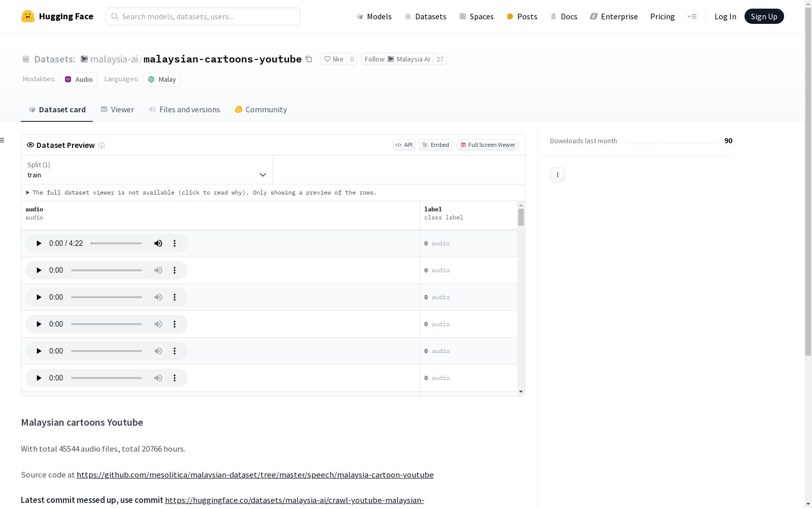
Task: Play the sixth audio row
Action: click(x=39, y=378)
